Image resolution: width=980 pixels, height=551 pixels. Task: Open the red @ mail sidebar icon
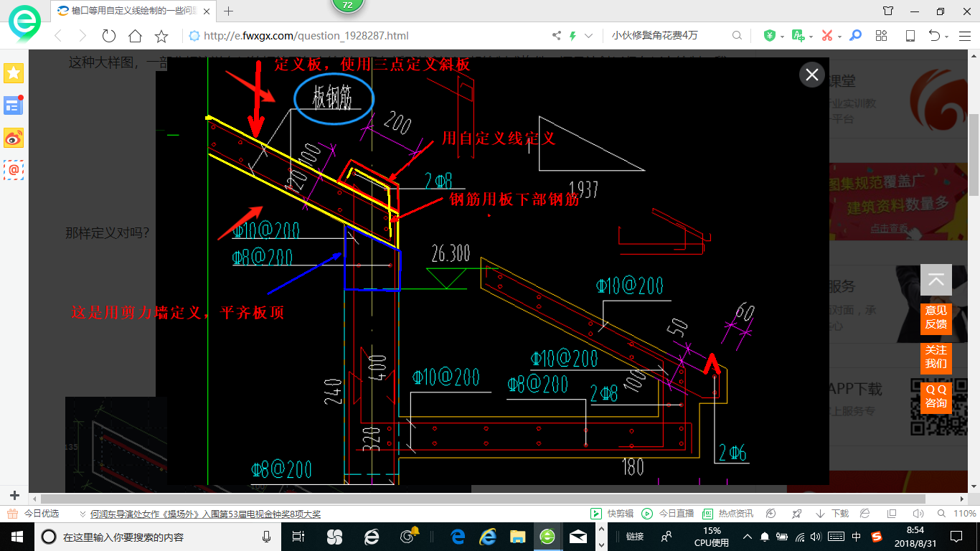[x=14, y=170]
